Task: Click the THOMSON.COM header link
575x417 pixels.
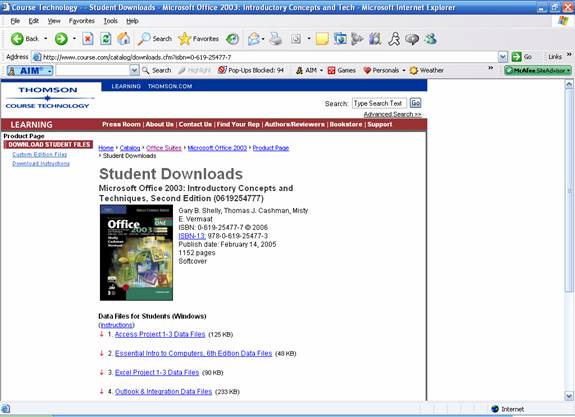Action: pyautogui.click(x=170, y=86)
